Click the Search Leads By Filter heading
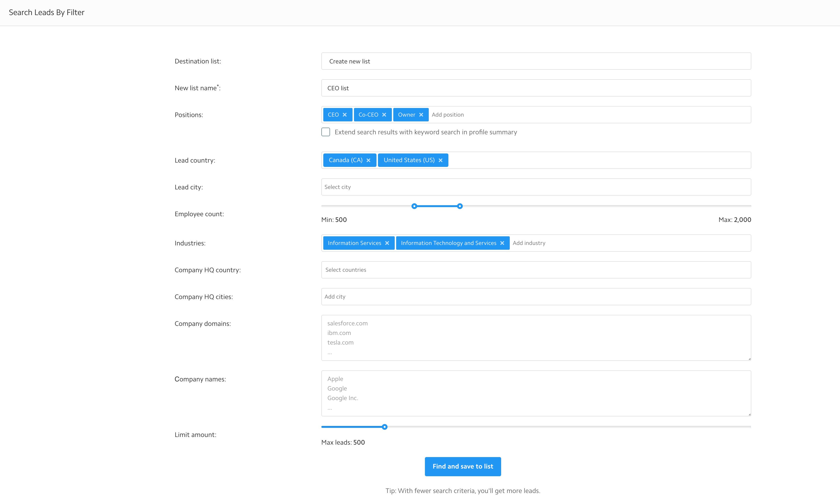The image size is (840, 504). tap(46, 12)
